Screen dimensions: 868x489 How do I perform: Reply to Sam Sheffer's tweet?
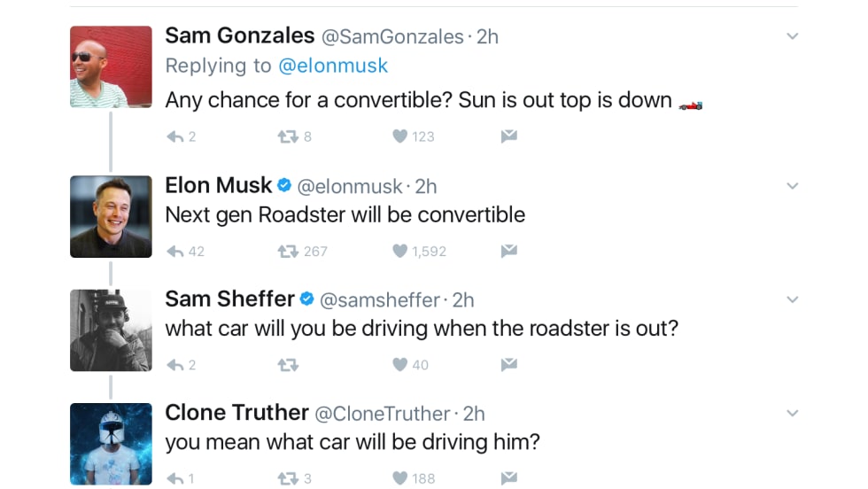pos(175,364)
